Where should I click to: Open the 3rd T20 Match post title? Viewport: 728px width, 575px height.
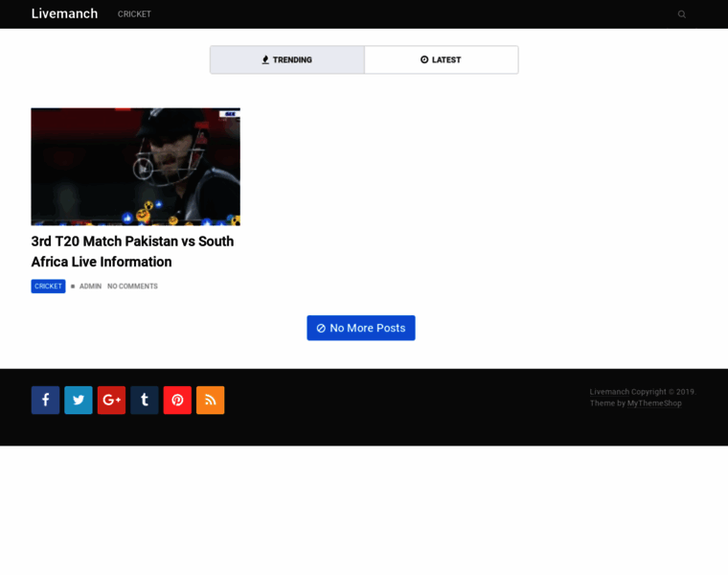click(x=132, y=251)
